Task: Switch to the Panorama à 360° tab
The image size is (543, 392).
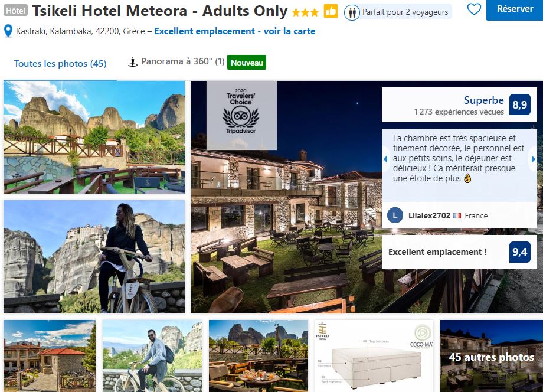Action: (x=182, y=61)
